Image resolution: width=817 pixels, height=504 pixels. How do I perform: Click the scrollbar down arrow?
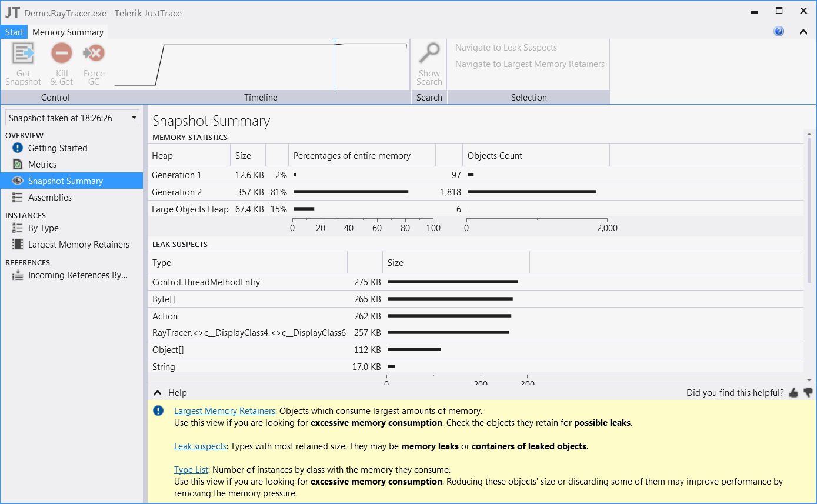pyautogui.click(x=809, y=380)
